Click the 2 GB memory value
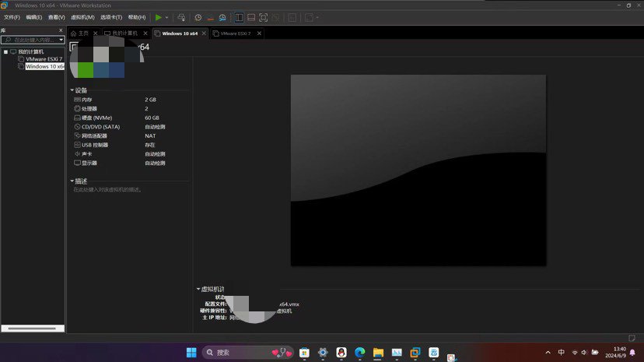Image resolution: width=644 pixels, height=362 pixels. click(x=150, y=100)
